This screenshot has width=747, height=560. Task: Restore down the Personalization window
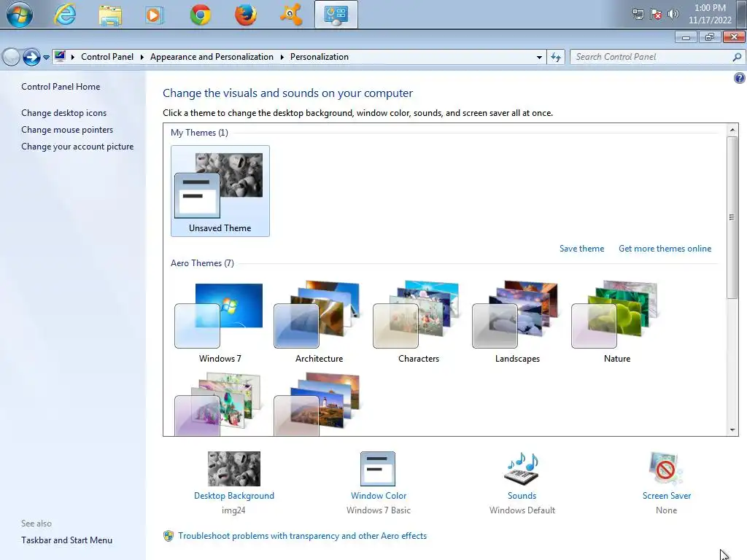tap(710, 37)
